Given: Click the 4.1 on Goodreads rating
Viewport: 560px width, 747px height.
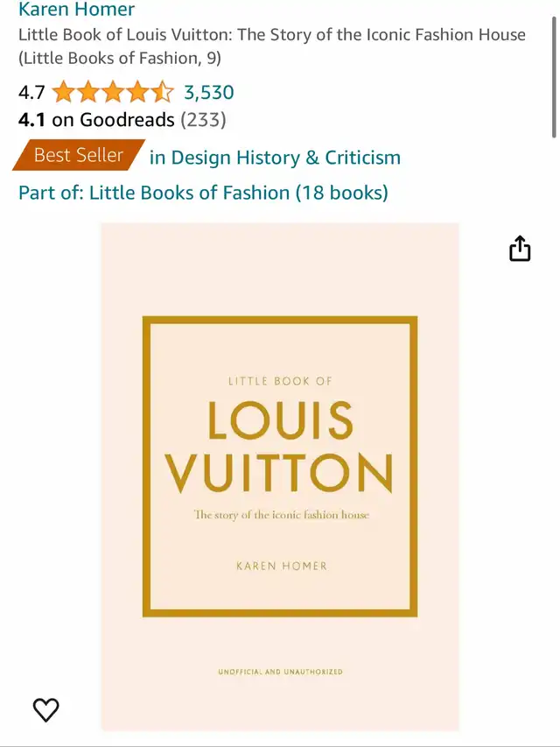Looking at the screenshot, I should [x=96, y=120].
